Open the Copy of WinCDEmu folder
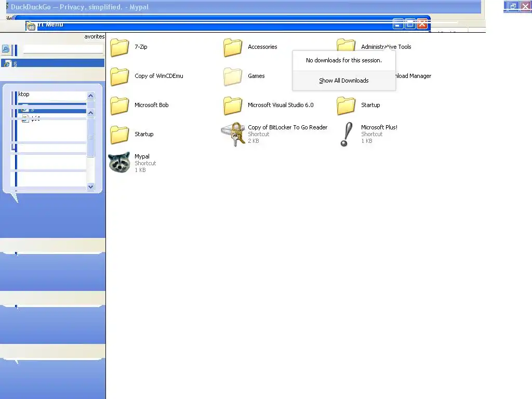Image resolution: width=532 pixels, height=399 pixels. coord(147,76)
